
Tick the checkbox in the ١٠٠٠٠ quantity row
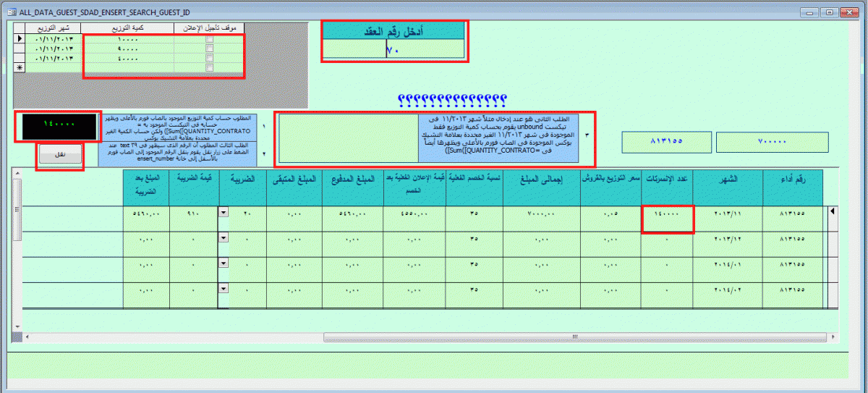point(209,38)
